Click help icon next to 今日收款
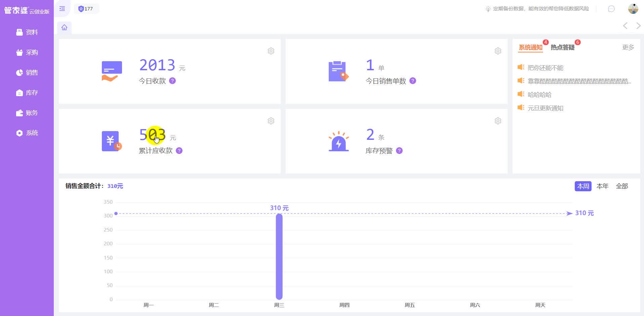644x316 pixels. (x=172, y=81)
